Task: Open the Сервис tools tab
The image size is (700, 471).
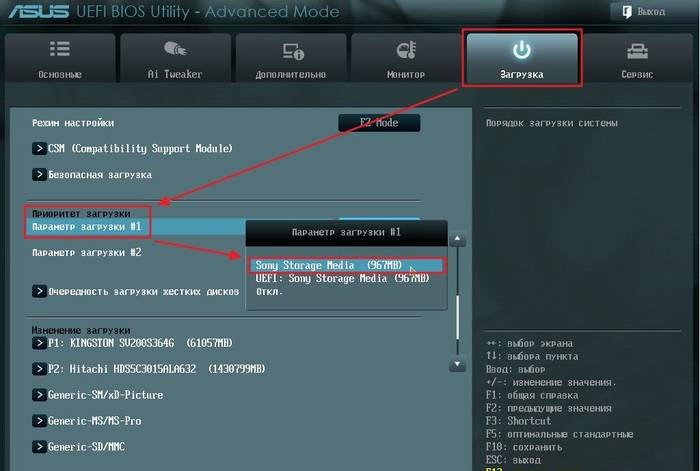Action: (638, 58)
